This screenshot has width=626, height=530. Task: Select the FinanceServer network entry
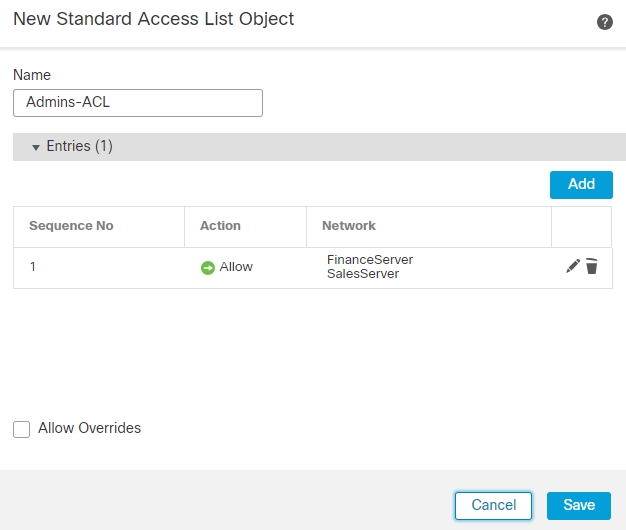pyautogui.click(x=370, y=260)
